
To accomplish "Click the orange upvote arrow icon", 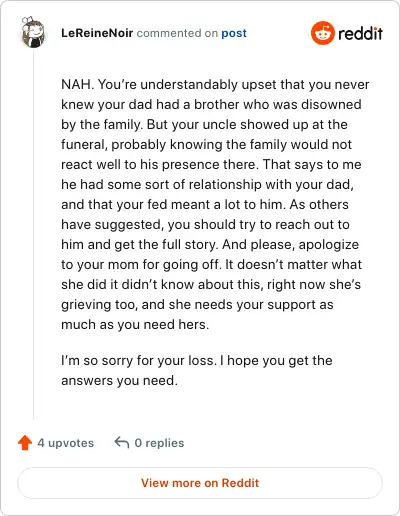I will pyautogui.click(x=25, y=443).
